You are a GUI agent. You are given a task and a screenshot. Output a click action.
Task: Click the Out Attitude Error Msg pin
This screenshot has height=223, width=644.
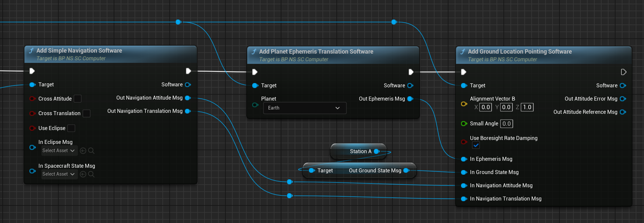click(623, 99)
